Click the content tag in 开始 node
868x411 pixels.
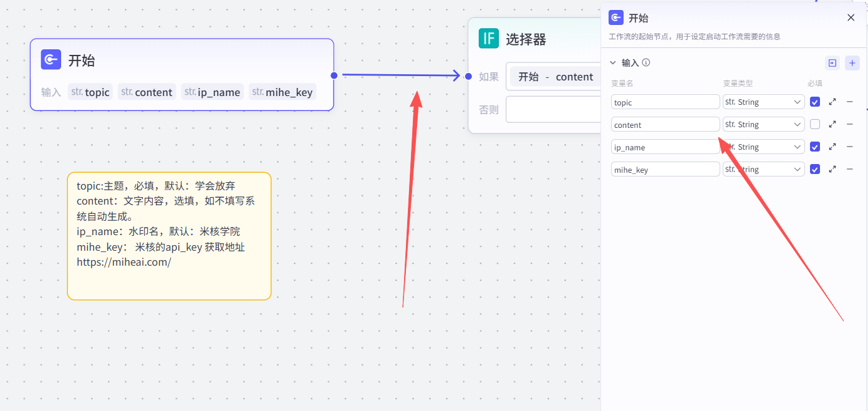click(x=147, y=92)
